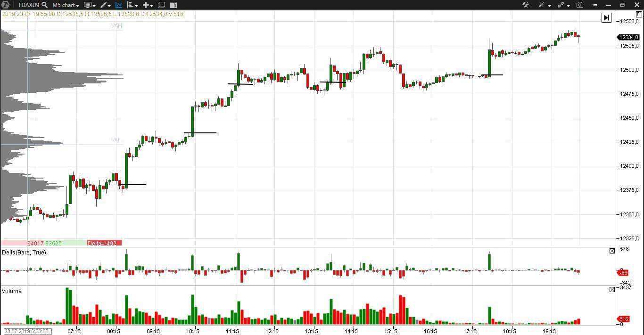
Task: Toggle the pin window always-on-top icon
Action: coord(594,5)
